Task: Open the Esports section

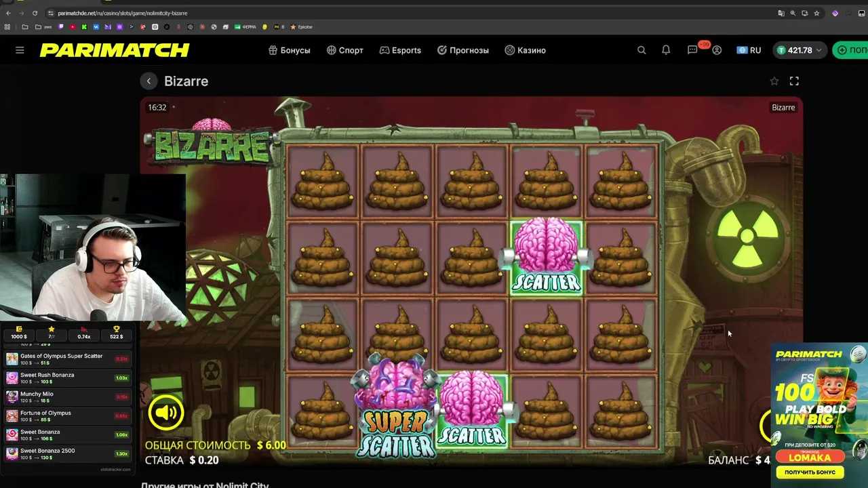Action: 400,50
